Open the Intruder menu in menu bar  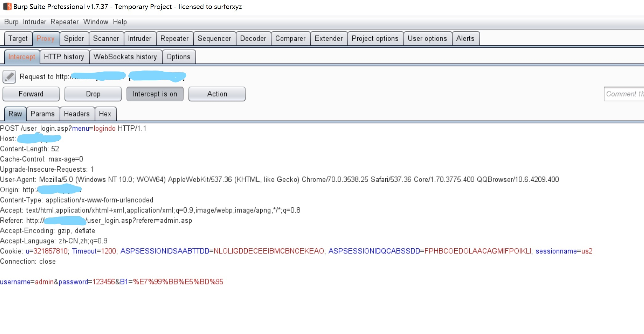[x=34, y=22]
